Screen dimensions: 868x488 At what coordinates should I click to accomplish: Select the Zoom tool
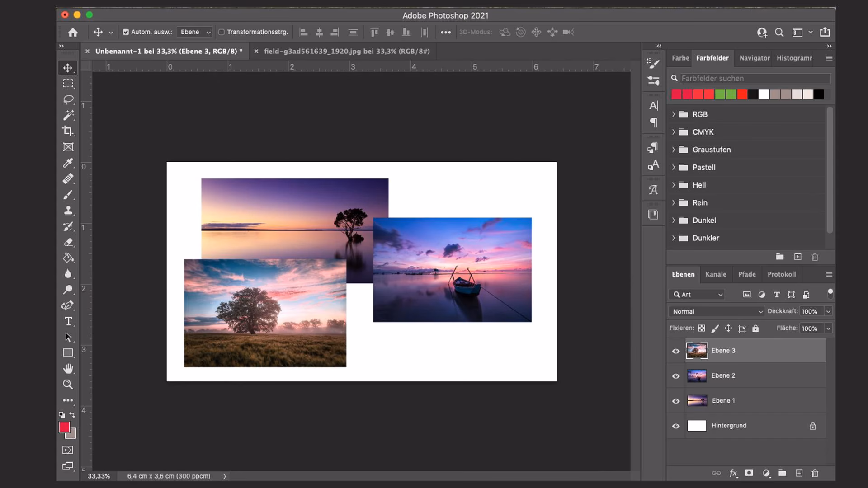(x=68, y=385)
